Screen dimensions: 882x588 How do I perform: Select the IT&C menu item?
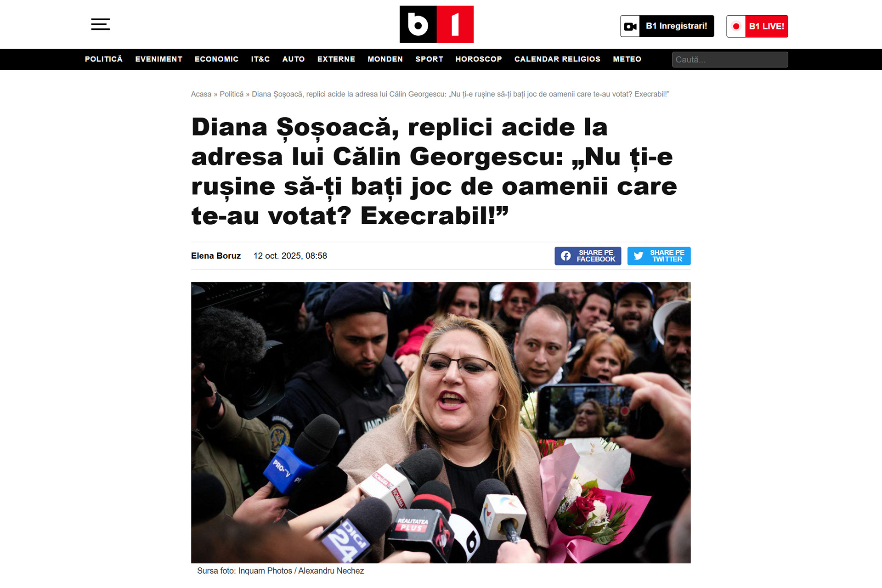[x=260, y=59]
